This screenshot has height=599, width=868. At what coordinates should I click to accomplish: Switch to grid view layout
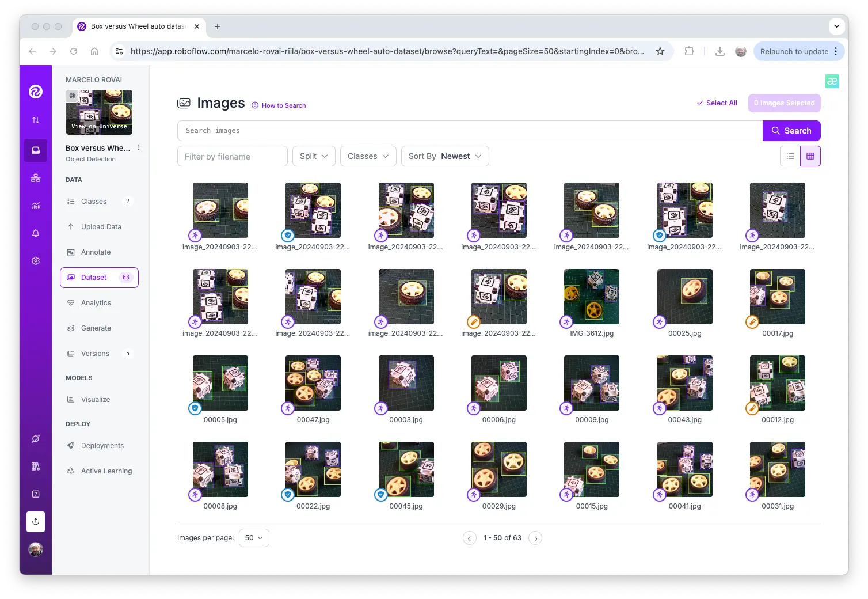810,156
